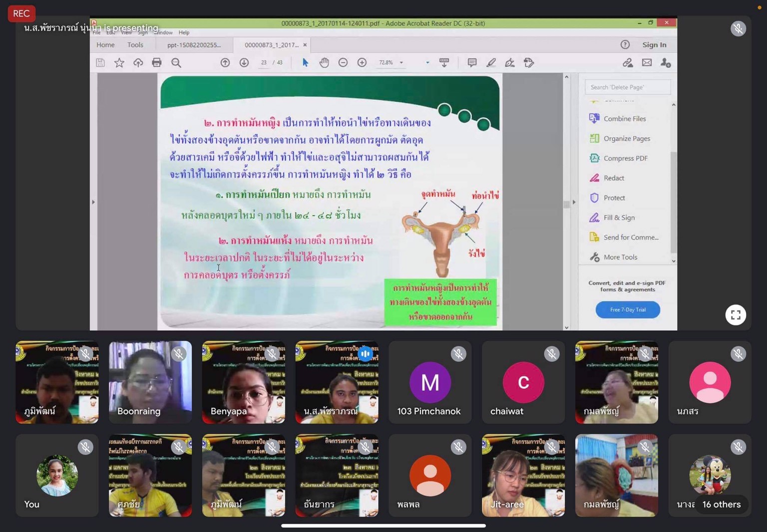Expand the left navigation pane arrow
This screenshot has width=767, height=532.
[x=93, y=202]
